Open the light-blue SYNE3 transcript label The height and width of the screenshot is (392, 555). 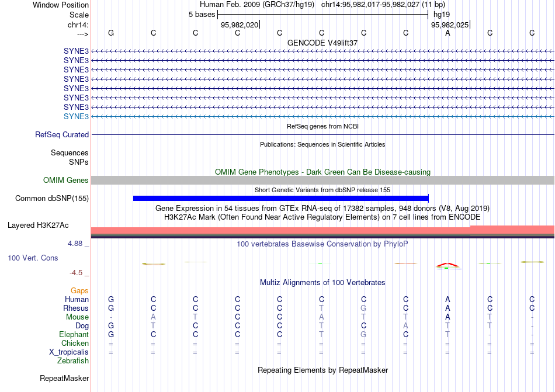pyautogui.click(x=76, y=116)
